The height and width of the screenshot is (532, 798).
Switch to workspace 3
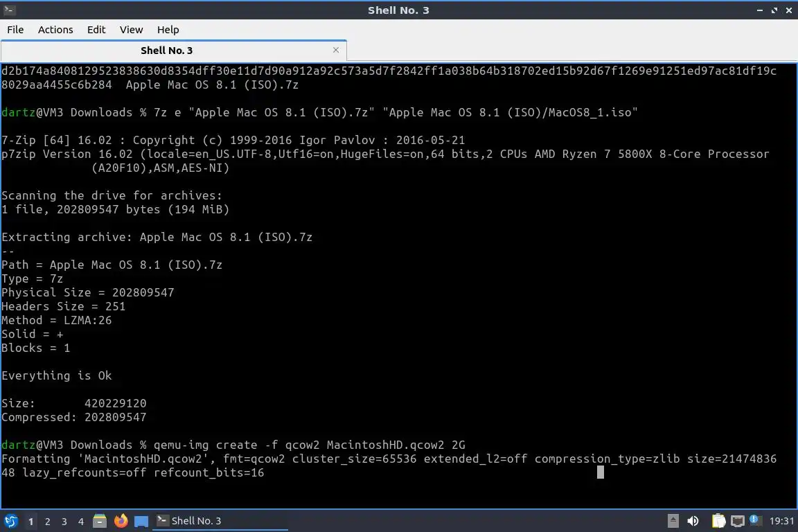(64, 522)
